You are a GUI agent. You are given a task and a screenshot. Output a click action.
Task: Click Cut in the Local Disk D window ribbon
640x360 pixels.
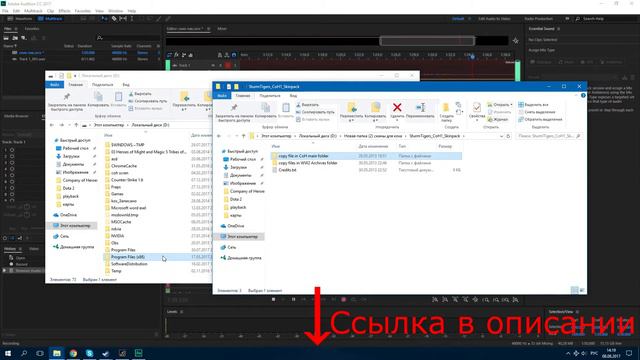coord(140,94)
